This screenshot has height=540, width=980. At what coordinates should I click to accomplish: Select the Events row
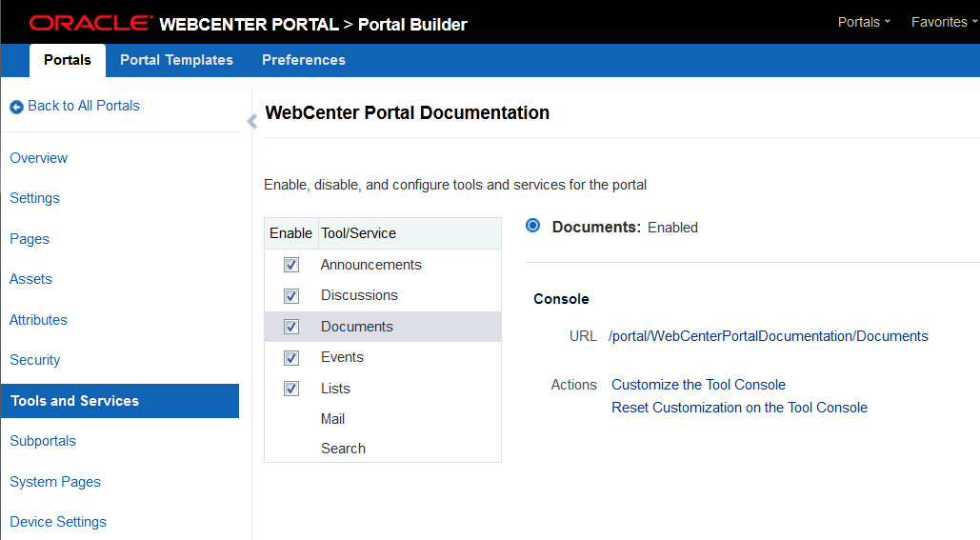coord(383,357)
